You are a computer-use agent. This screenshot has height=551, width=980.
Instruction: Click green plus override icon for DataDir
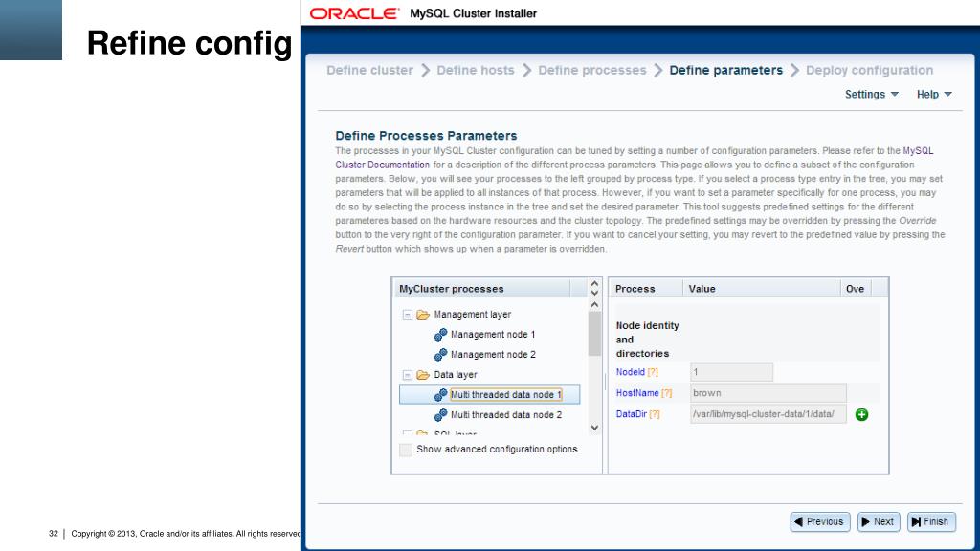pos(861,414)
